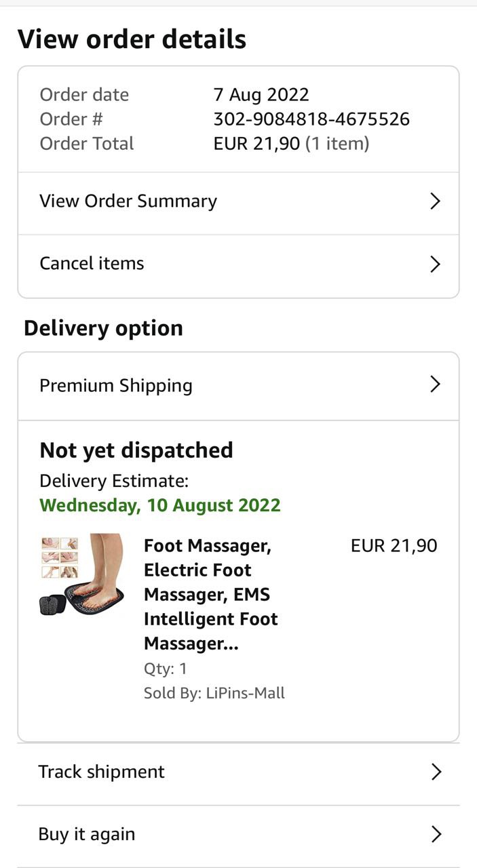477x868 pixels.
Task: Select the Cancel items text
Action: coord(92,263)
